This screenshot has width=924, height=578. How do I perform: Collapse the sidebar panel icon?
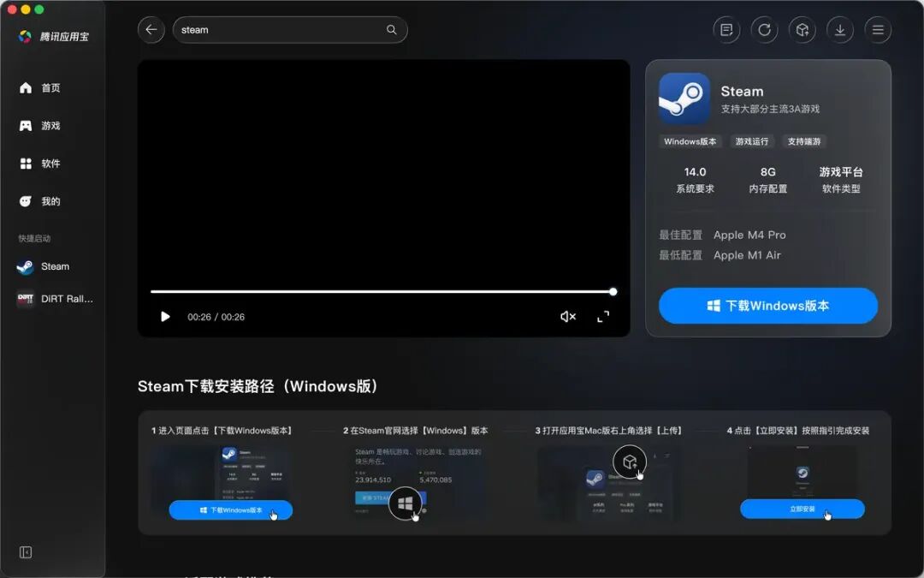[x=26, y=552]
